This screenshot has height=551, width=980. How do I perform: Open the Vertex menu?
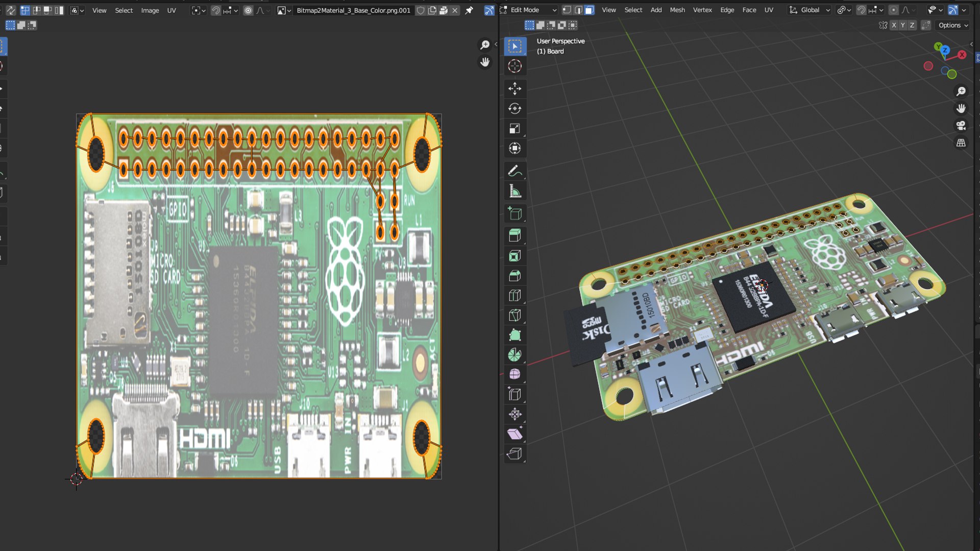click(x=702, y=10)
